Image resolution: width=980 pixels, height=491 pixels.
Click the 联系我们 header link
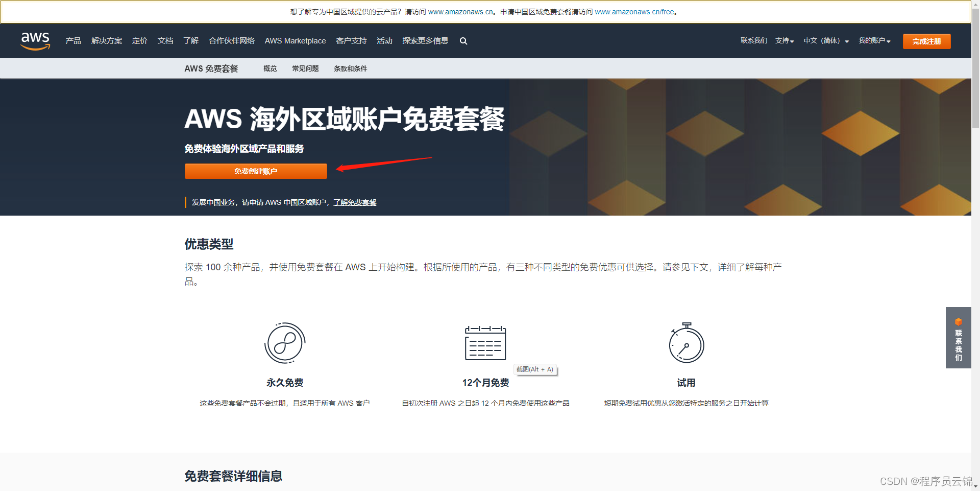(754, 41)
